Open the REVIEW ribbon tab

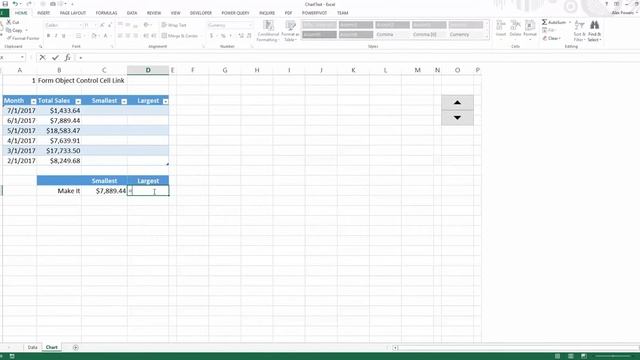(x=154, y=13)
